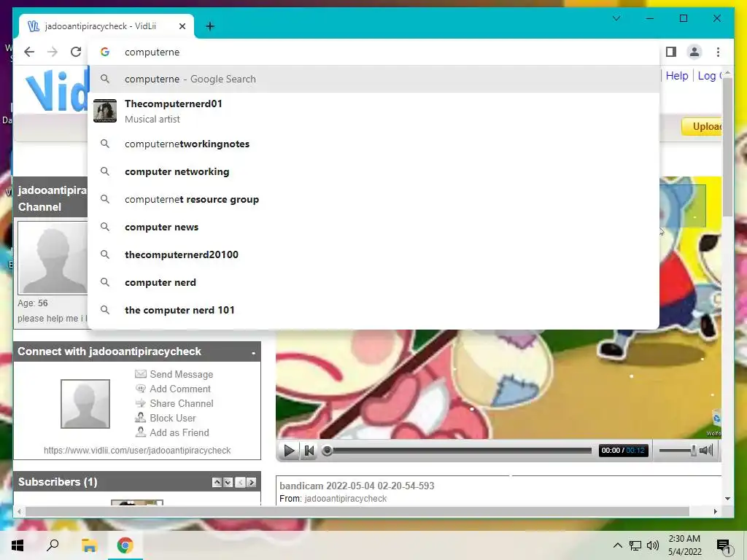Click Subscribers panel right arrow
The width and height of the screenshot is (747, 560).
[x=252, y=483]
